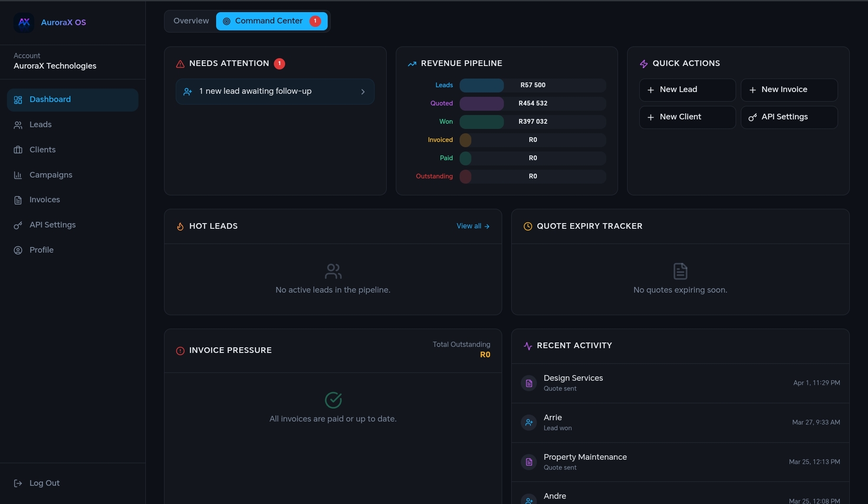Click the Needs Attention warning triangle icon
This screenshot has width=868, height=504.
pos(180,64)
